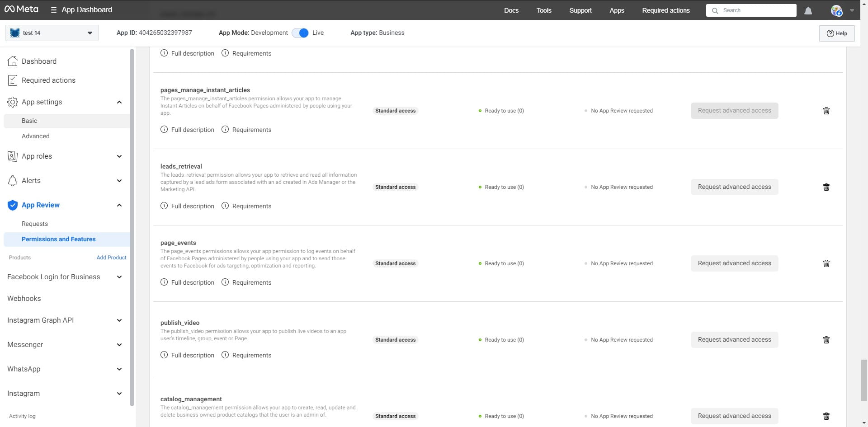Screen dimensions: 868x427
Task: Click the Help button
Action: (837, 33)
